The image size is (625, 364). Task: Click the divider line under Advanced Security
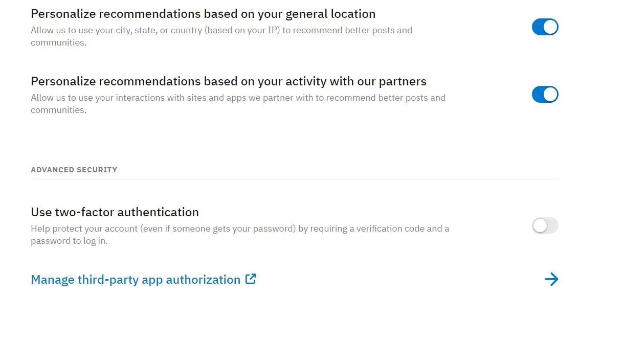click(294, 179)
